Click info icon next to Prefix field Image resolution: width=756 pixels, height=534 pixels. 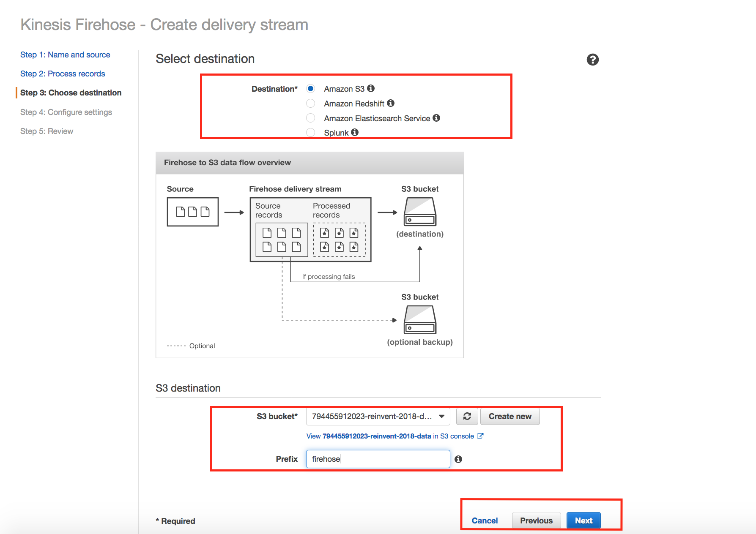pyautogui.click(x=458, y=459)
